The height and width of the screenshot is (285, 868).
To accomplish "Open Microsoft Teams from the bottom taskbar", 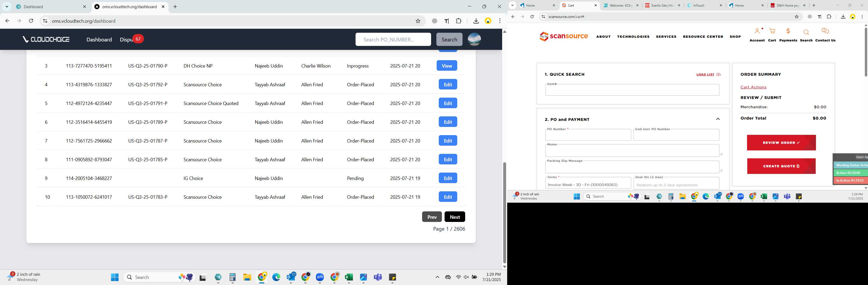I will tap(378, 277).
